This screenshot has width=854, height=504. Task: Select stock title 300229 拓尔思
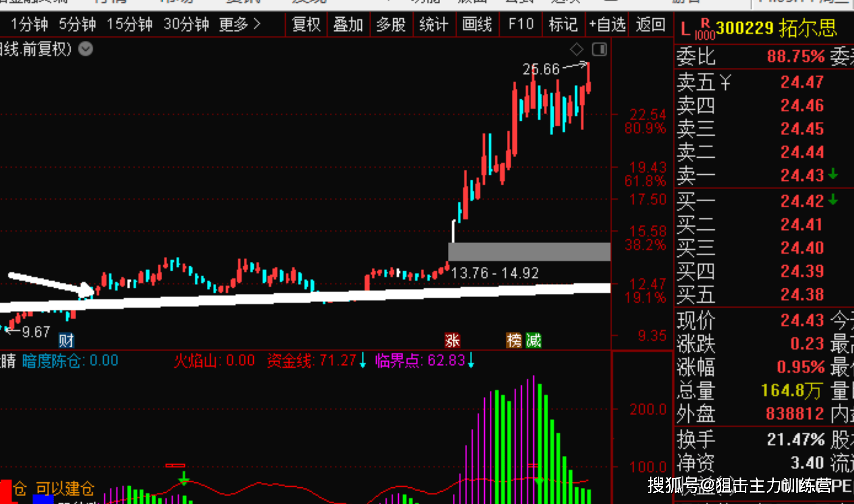pos(776,28)
